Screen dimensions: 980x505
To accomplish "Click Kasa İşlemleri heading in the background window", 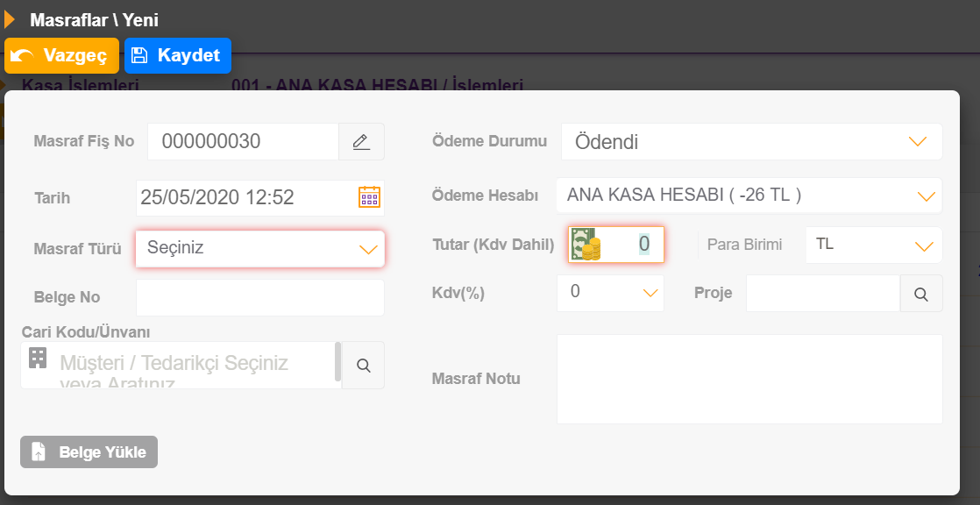I will click(x=80, y=84).
